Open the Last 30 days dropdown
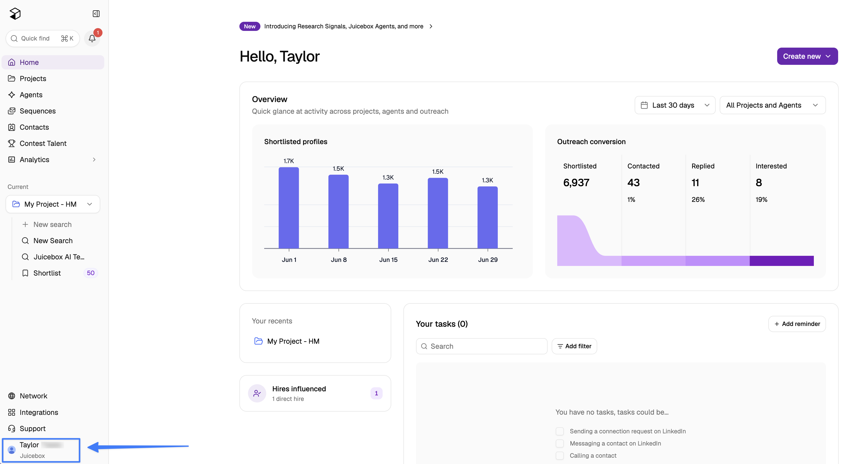The image size is (868, 464). point(675,105)
